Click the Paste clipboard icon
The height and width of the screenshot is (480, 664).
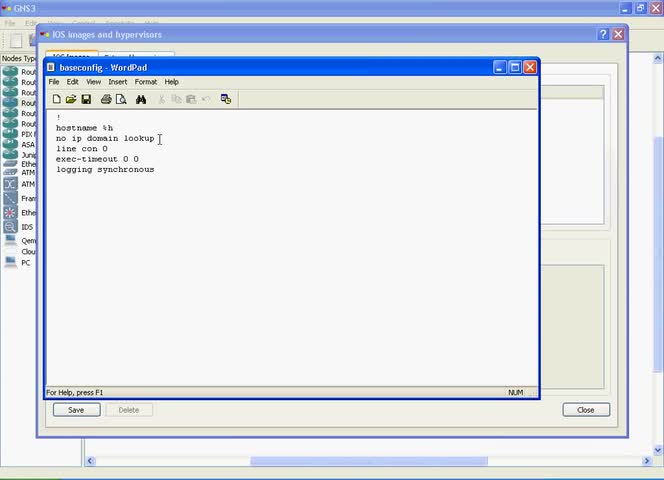pos(191,99)
